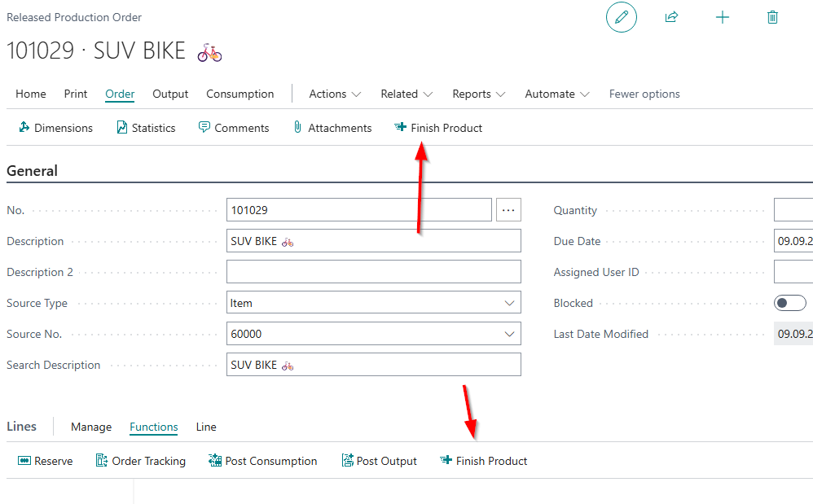
Task: Click the plus icon to create new
Action: [722, 17]
